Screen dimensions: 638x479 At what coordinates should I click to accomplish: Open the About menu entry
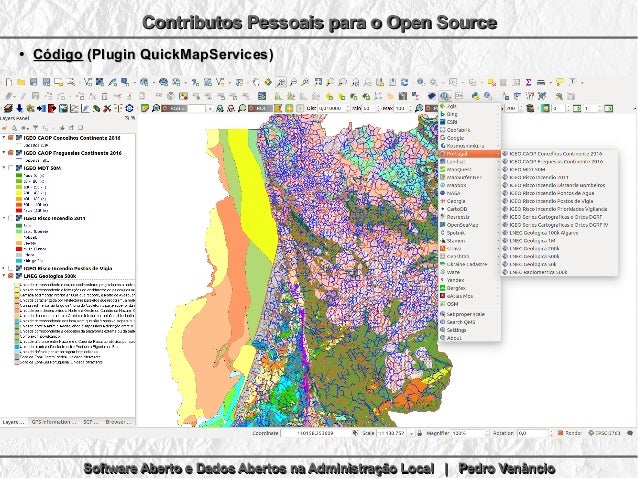click(x=470, y=338)
